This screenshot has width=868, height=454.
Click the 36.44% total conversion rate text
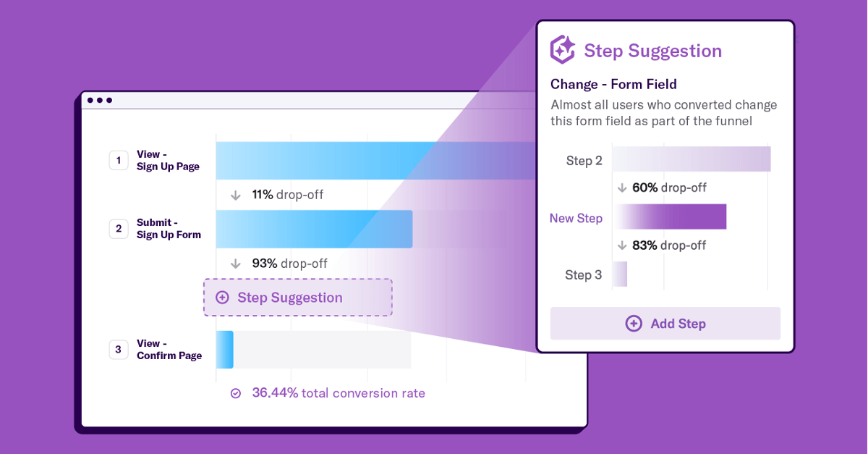pyautogui.click(x=339, y=392)
